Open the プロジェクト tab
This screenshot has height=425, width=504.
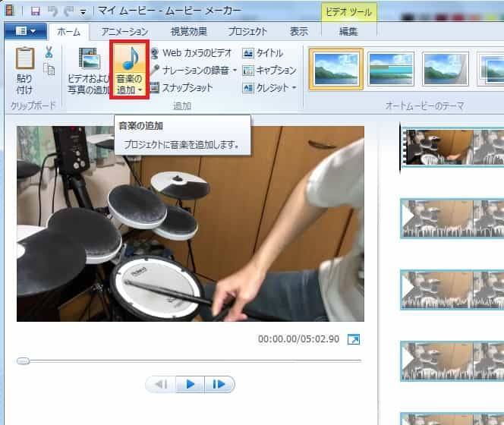point(247,32)
